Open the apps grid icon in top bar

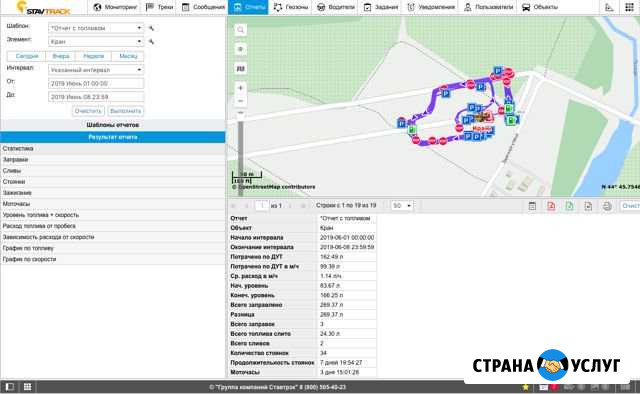click(x=629, y=7)
